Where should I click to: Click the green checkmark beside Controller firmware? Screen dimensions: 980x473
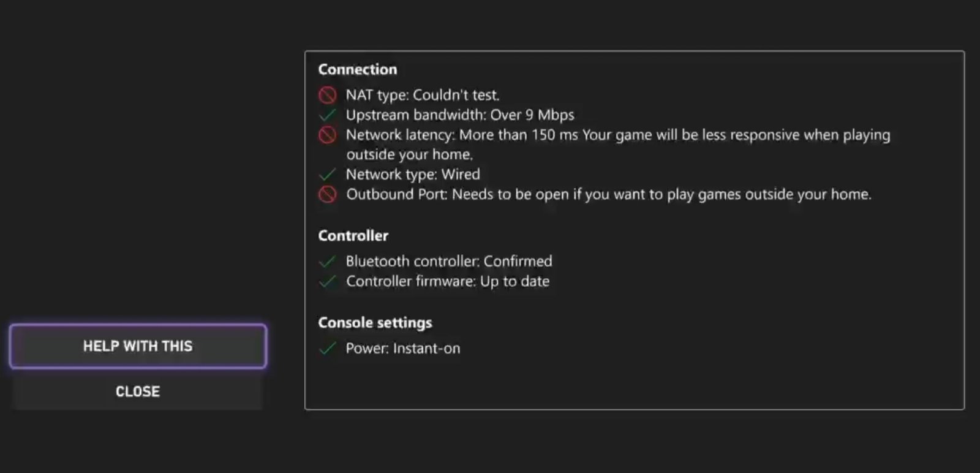[x=328, y=281]
